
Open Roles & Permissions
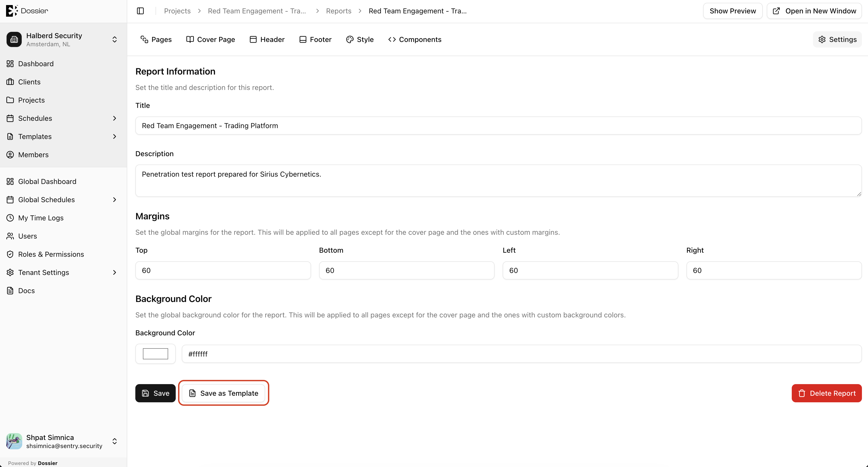pyautogui.click(x=63, y=254)
